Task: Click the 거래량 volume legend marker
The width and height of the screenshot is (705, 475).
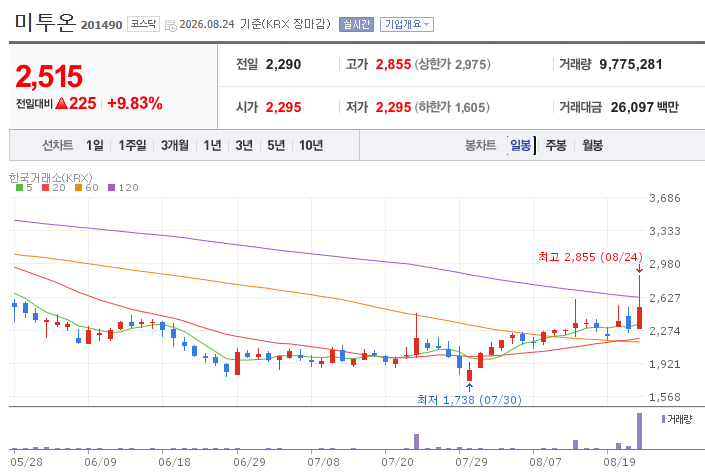Action: (663, 419)
